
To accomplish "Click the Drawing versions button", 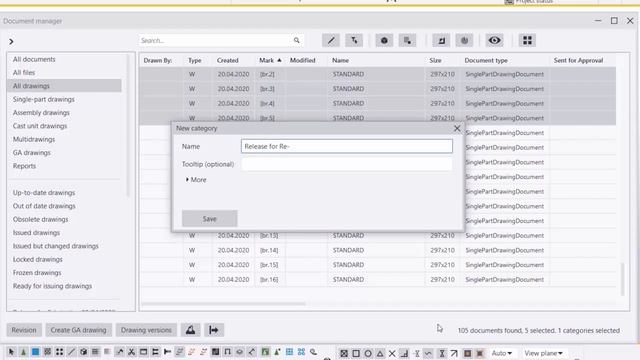I will click(x=146, y=330).
